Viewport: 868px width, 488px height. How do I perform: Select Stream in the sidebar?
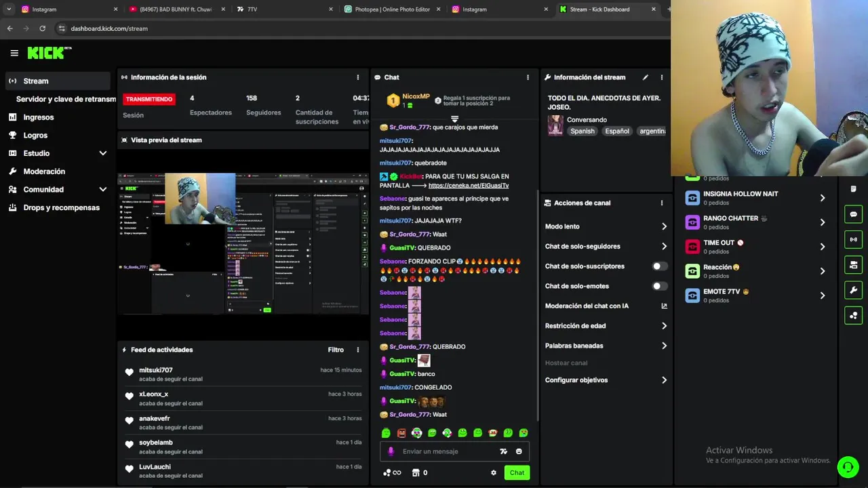coord(57,81)
